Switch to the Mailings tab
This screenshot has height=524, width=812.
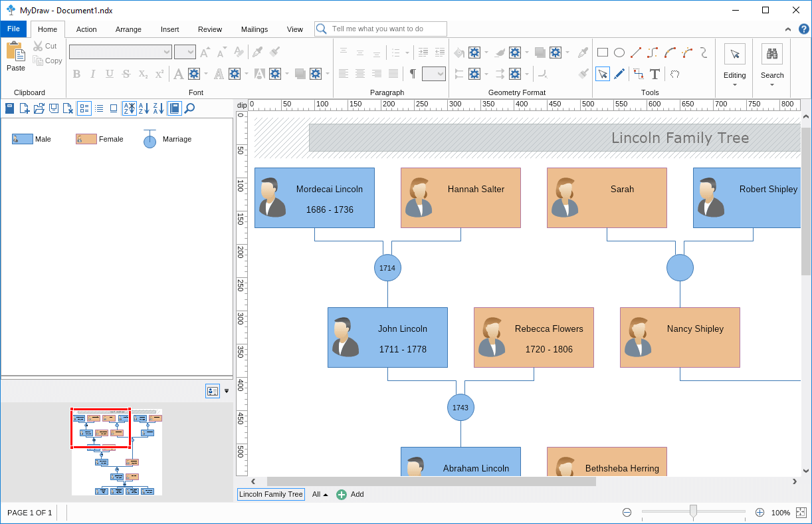[254, 29]
